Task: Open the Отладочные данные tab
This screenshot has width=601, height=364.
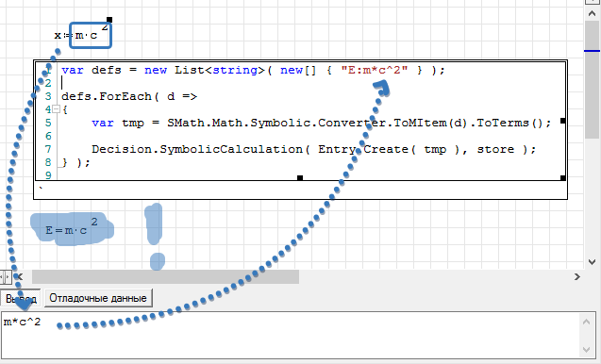Action: 98,298
